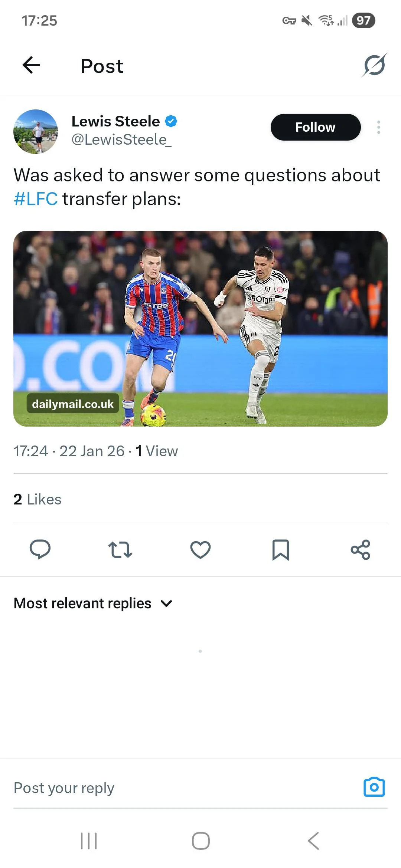Viewport: 401px width, 868px height.
Task: Open Android recent apps button
Action: click(x=89, y=841)
